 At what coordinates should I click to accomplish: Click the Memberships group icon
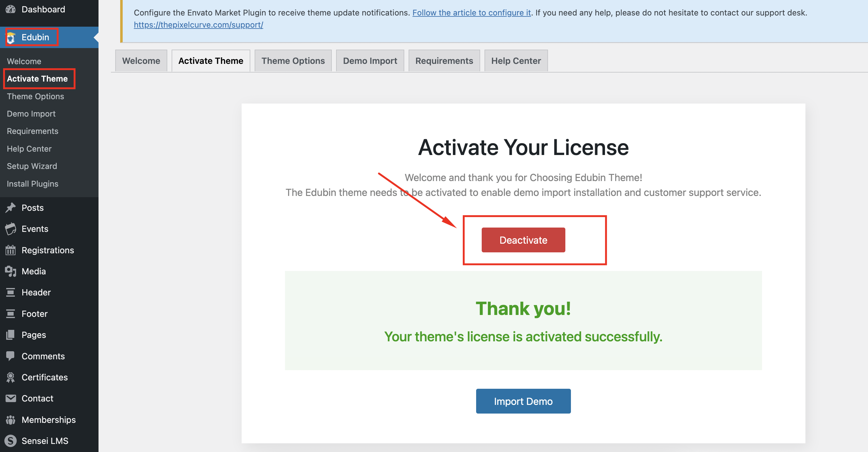click(11, 420)
